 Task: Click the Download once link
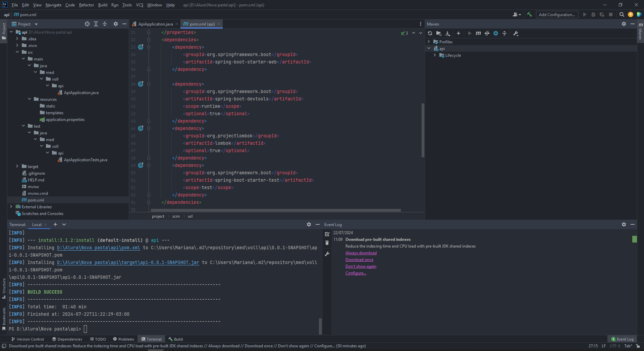359,260
